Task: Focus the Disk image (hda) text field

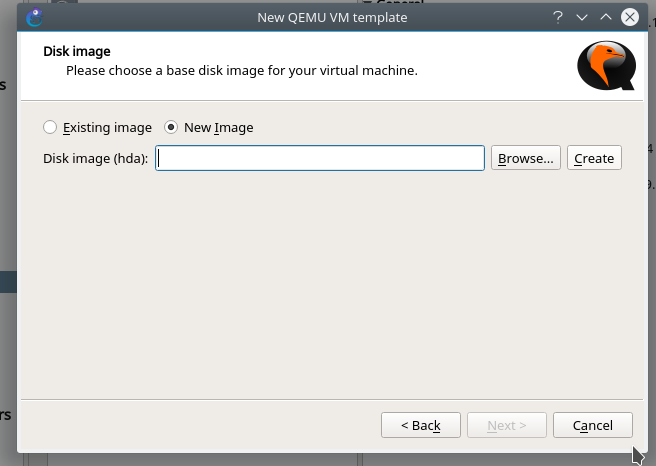Action: coord(320,158)
